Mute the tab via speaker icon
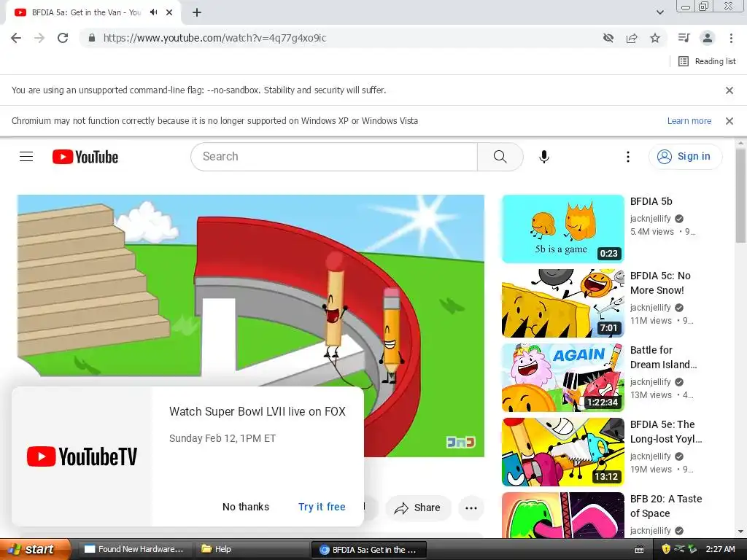Viewport: 747px width, 560px height. [153, 12]
